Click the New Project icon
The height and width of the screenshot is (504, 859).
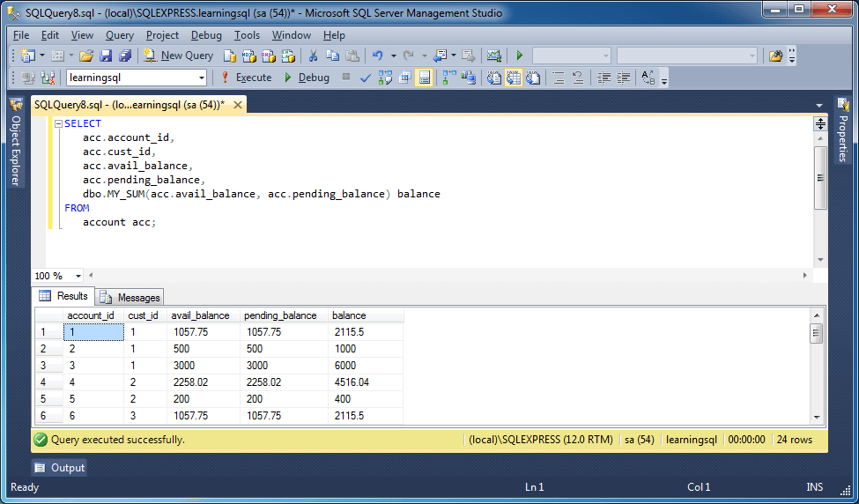[26, 56]
